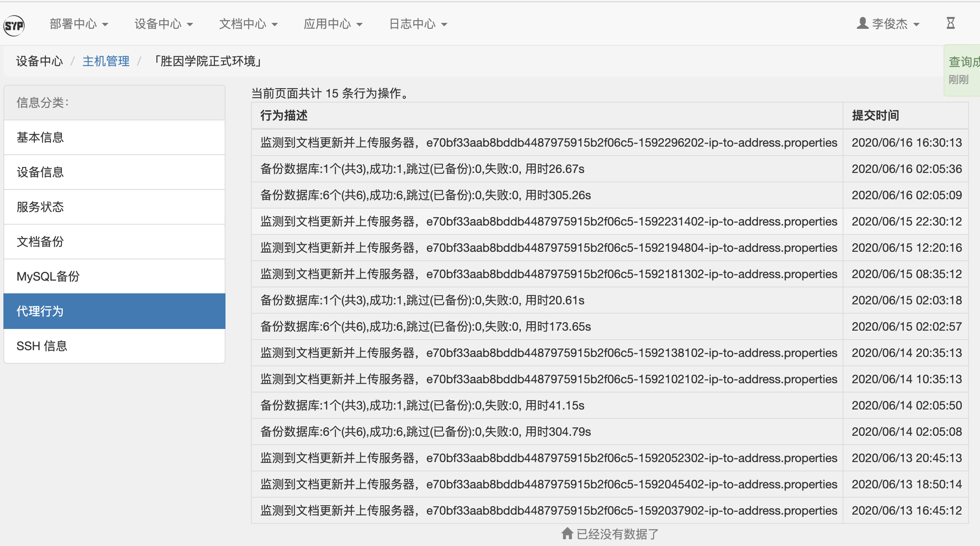Viewport: 980px width, 546px height.
Task: Click the row with 1592045402-ip-to-address.properties
Action: (x=610, y=485)
